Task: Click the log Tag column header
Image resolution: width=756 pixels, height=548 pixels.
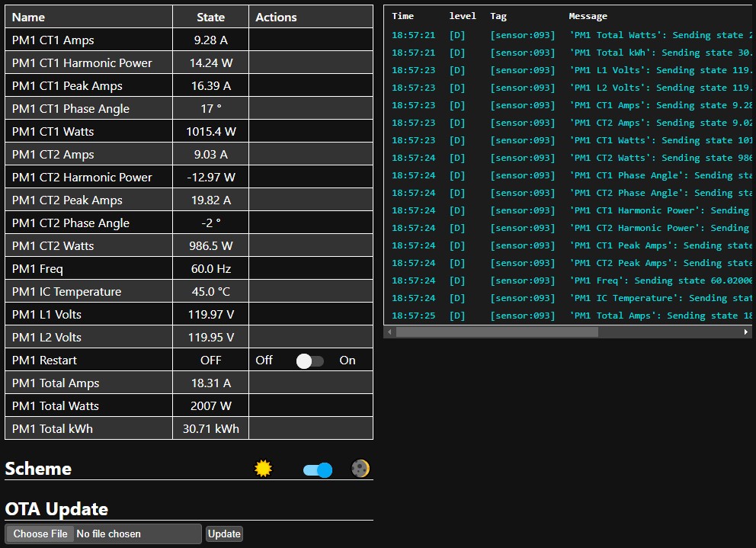Action: click(498, 17)
